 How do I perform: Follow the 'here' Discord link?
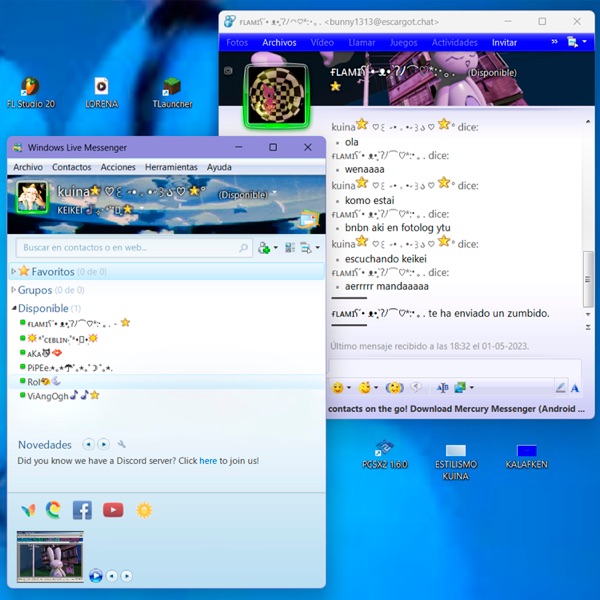[x=208, y=461]
